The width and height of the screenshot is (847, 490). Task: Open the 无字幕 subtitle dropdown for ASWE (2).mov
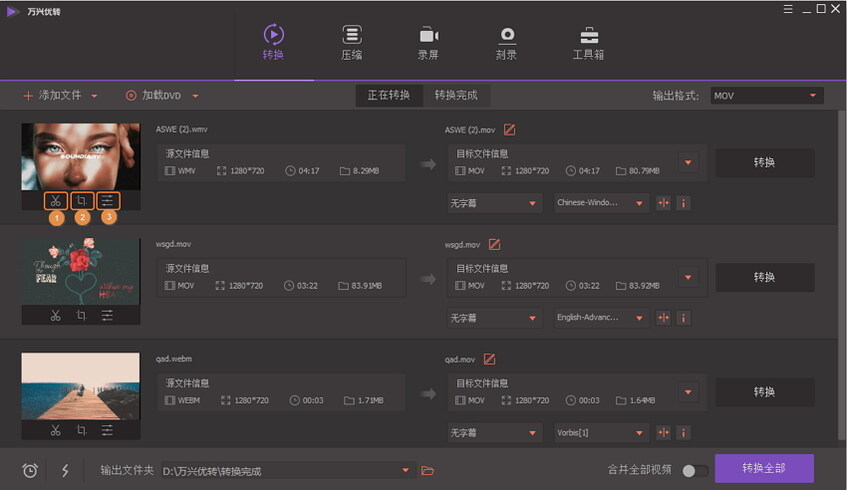pos(494,203)
